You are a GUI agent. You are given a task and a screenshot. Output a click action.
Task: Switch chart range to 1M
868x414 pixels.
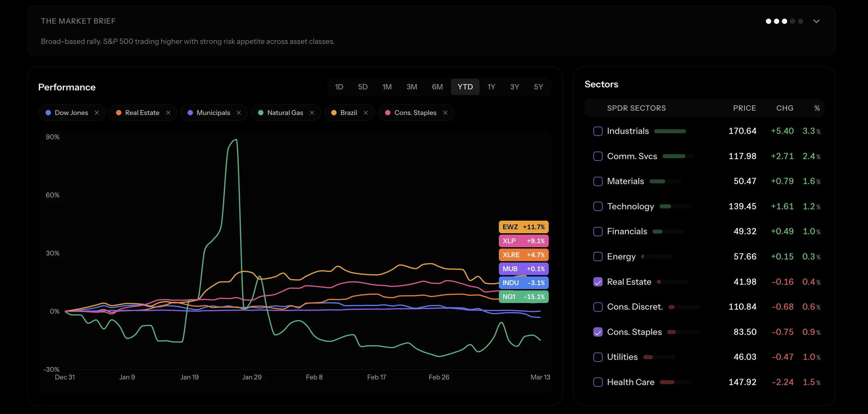click(x=387, y=87)
